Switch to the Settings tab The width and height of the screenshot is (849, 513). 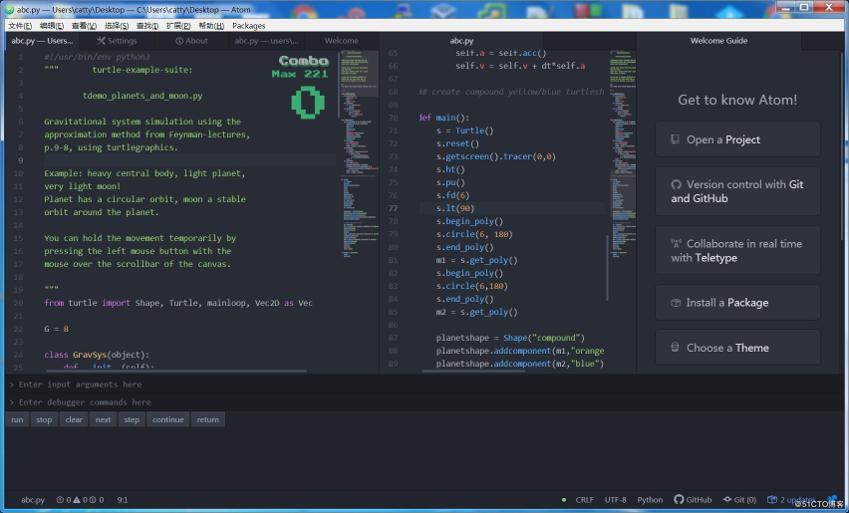coord(117,41)
